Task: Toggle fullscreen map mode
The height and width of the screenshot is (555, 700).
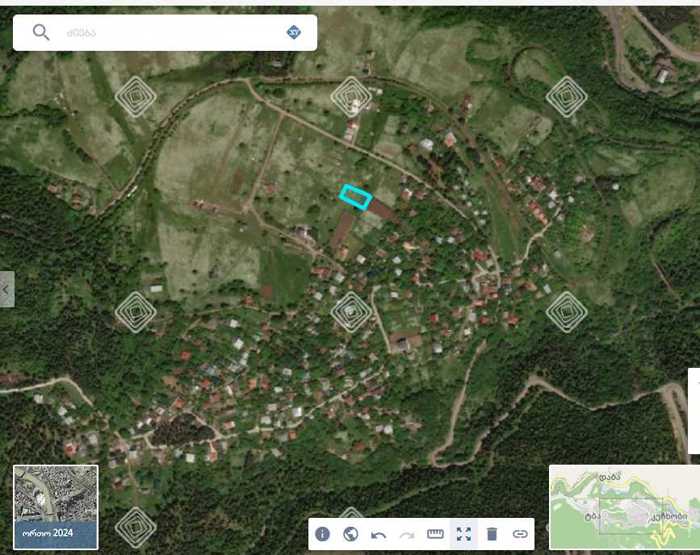Action: coord(464,534)
